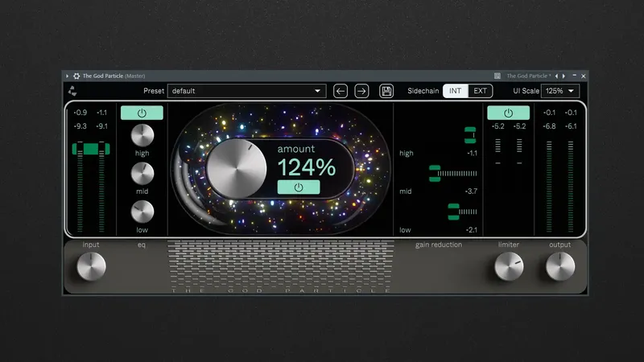Toggle the EQ section power button
Image resolution: width=644 pixels, height=362 pixels.
point(142,113)
